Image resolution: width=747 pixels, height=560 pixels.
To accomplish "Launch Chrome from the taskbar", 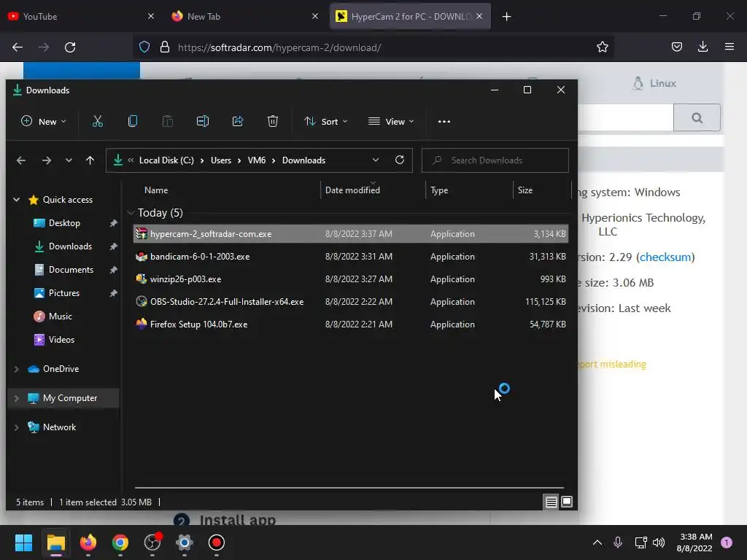I will [x=120, y=542].
